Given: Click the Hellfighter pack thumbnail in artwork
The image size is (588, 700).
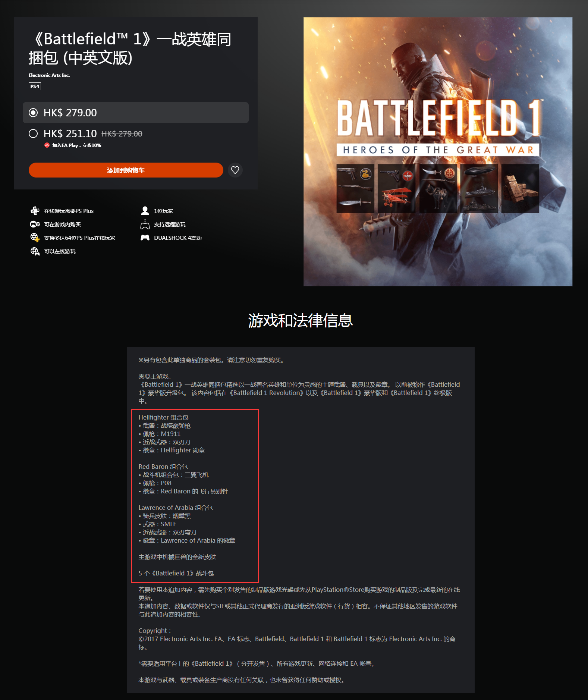Looking at the screenshot, I should pyautogui.click(x=355, y=188).
